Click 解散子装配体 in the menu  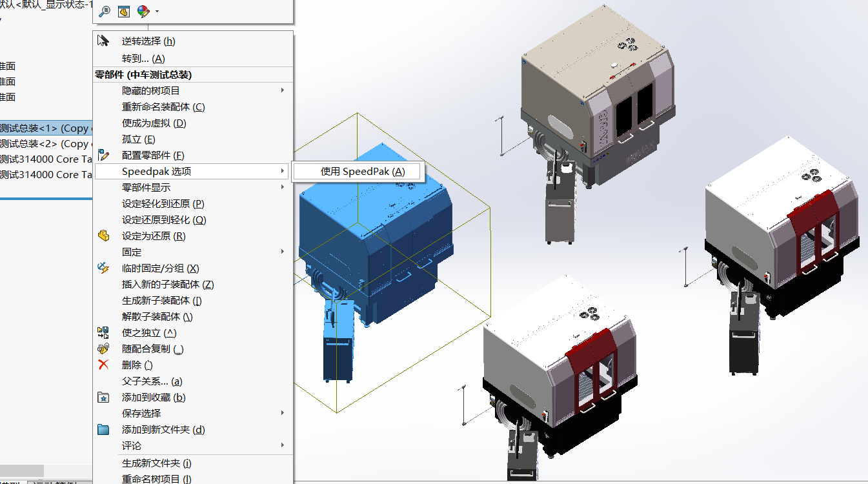(157, 317)
